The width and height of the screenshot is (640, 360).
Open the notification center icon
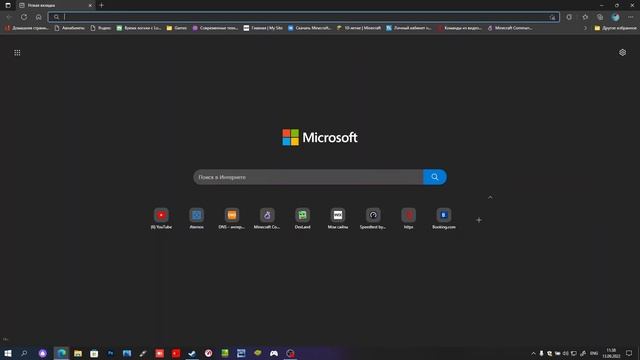tap(629, 353)
